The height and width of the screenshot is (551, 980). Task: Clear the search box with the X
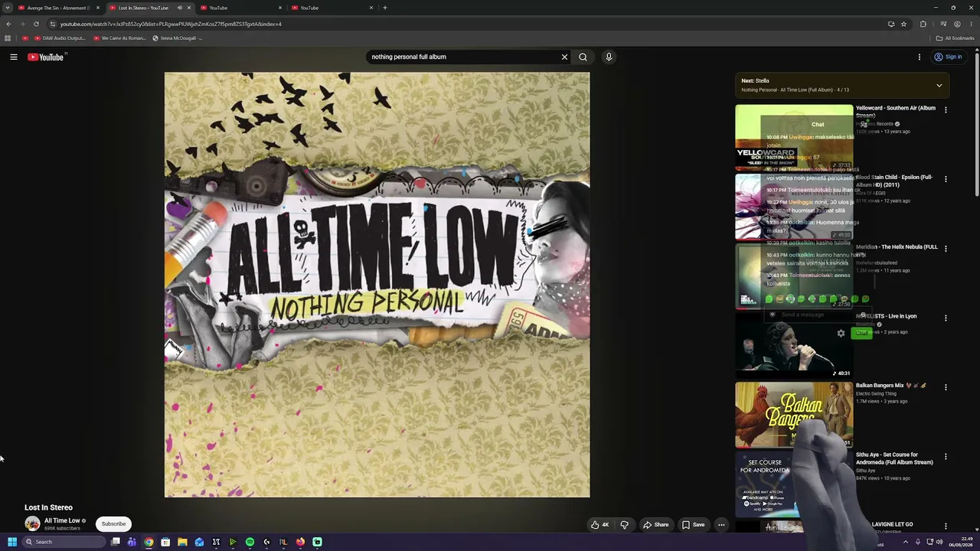[x=564, y=57]
